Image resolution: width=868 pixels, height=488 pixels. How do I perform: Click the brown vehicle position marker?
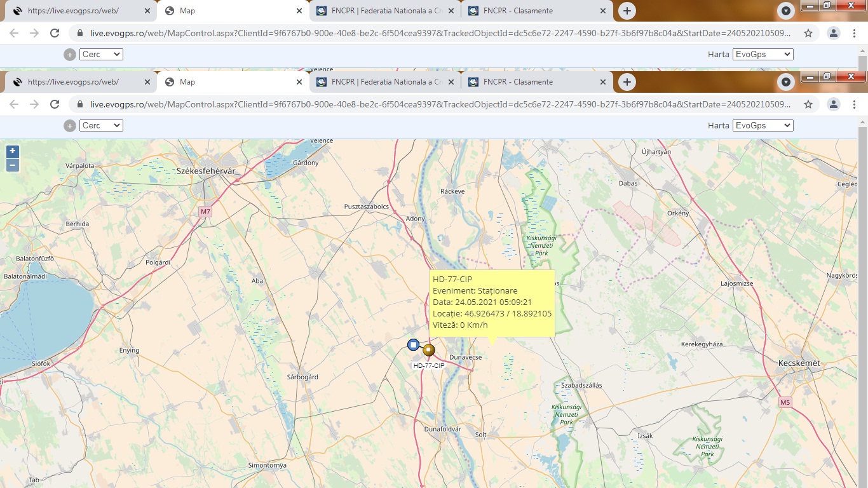click(429, 349)
